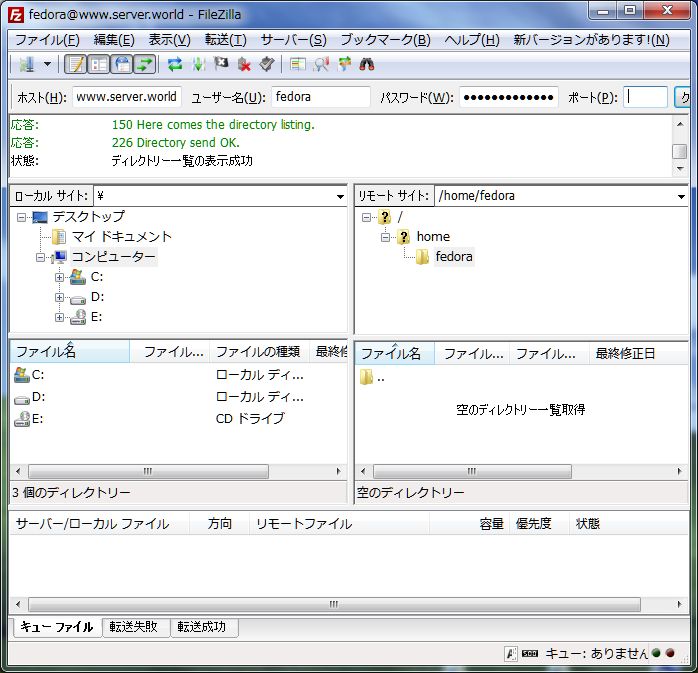Open the filename filters dialog icon
Screen dimensions: 698x673
tap(297, 65)
